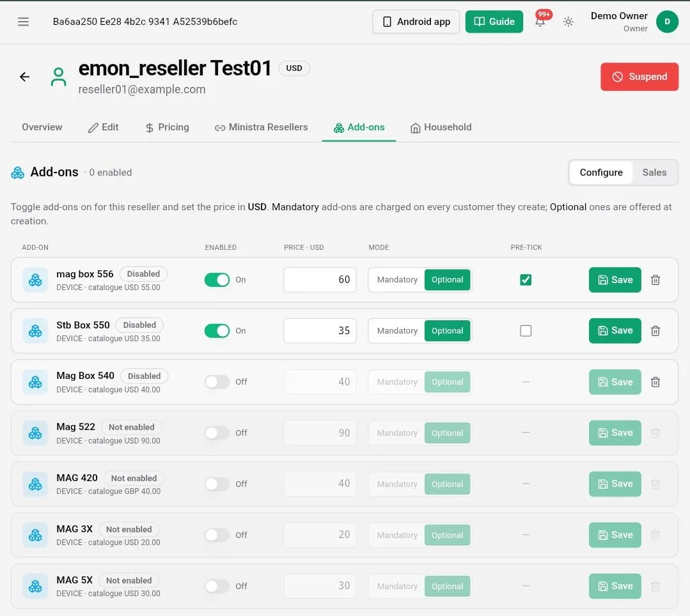Open the hamburger navigation menu

pos(23,22)
